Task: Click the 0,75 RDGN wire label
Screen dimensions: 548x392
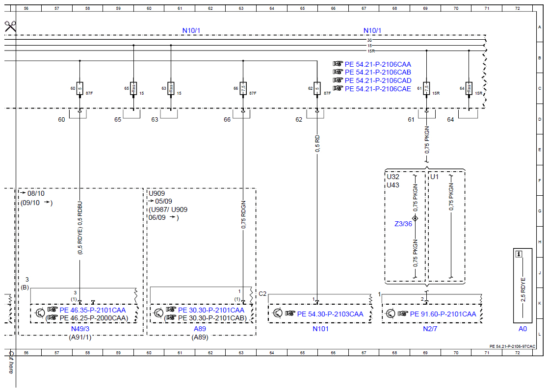Action: pyautogui.click(x=243, y=215)
